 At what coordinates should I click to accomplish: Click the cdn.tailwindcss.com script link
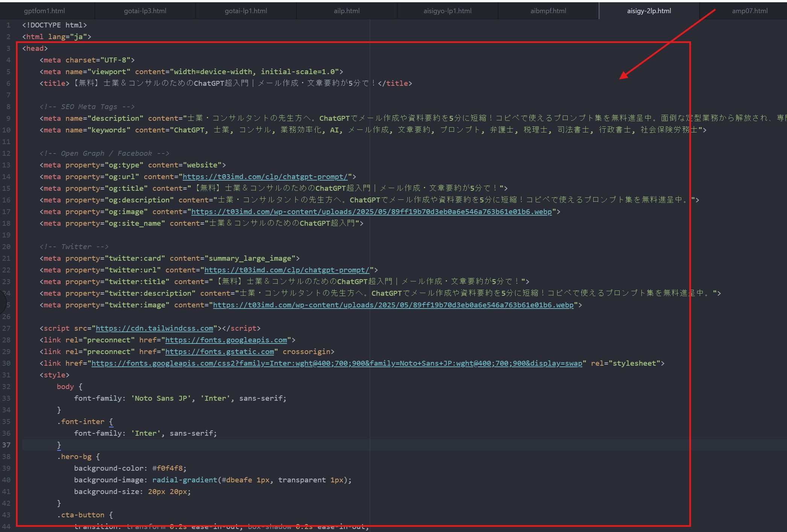(155, 328)
